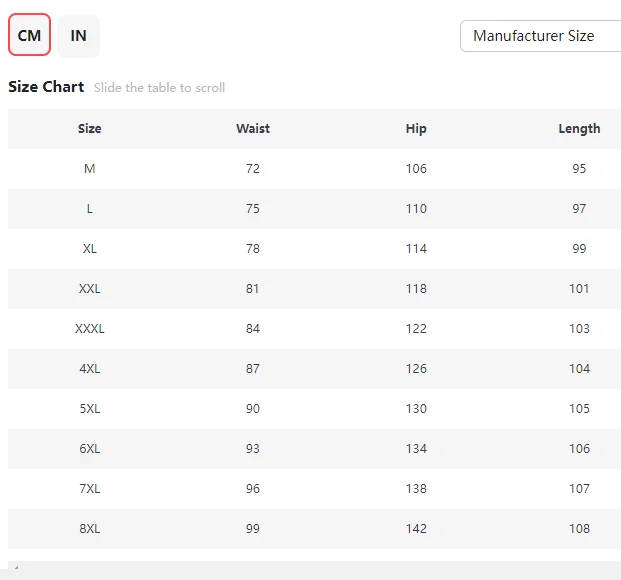Select the 7XL size row
The height and width of the screenshot is (580, 621).
314,489
